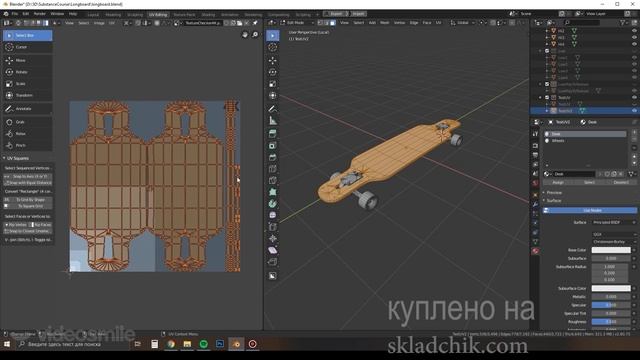Select the Pinch tool in UV editor
Viewport: 640px width, 360px height.
click(x=27, y=145)
